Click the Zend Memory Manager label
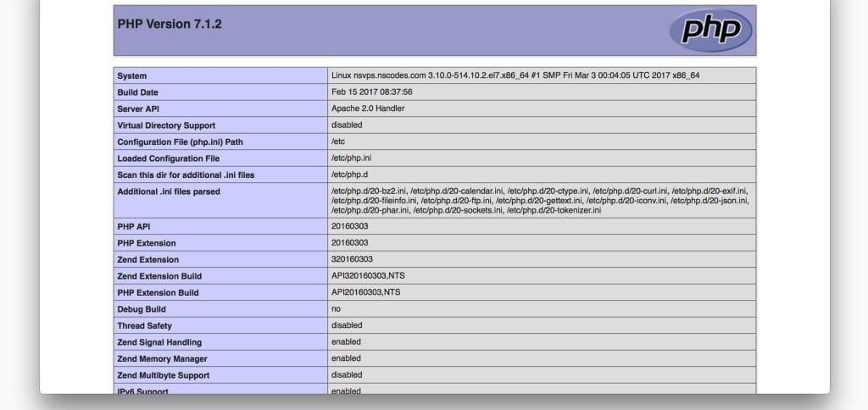868x410 pixels. coord(162,360)
